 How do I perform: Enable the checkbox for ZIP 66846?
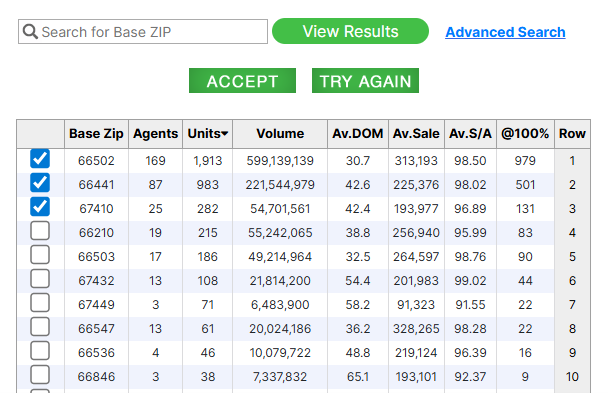pos(40,375)
